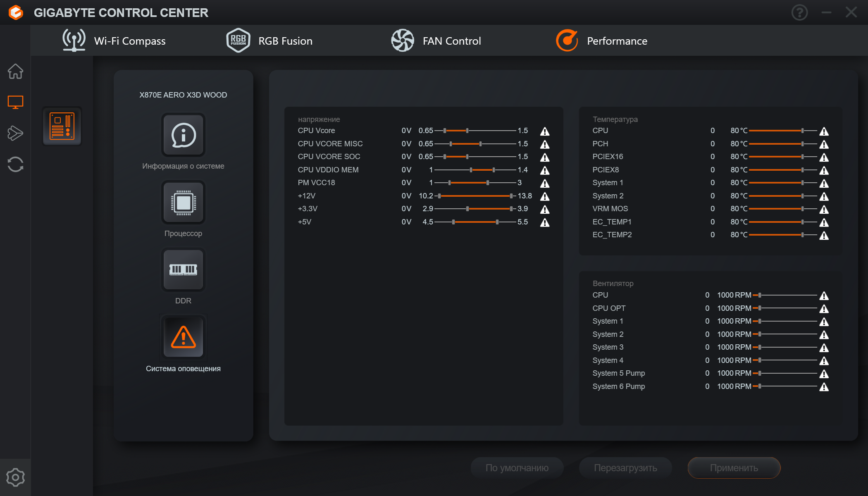The width and height of the screenshot is (868, 496).
Task: Open the settings gear at the bottom left
Action: [x=15, y=477]
